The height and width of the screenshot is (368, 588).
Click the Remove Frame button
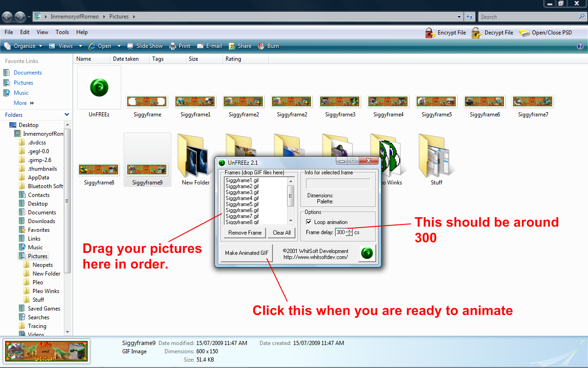[245, 233]
